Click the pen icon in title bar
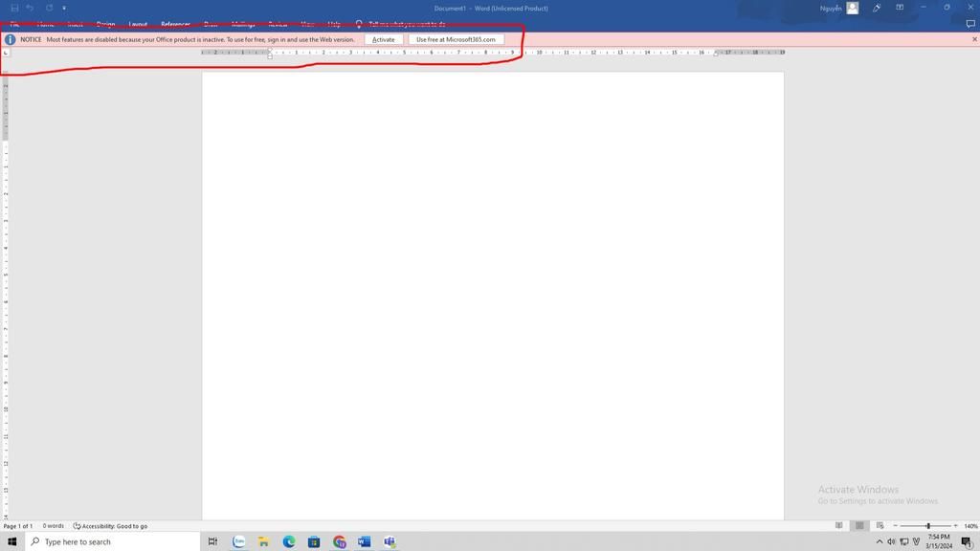Image resolution: width=980 pixels, height=551 pixels. [x=877, y=8]
